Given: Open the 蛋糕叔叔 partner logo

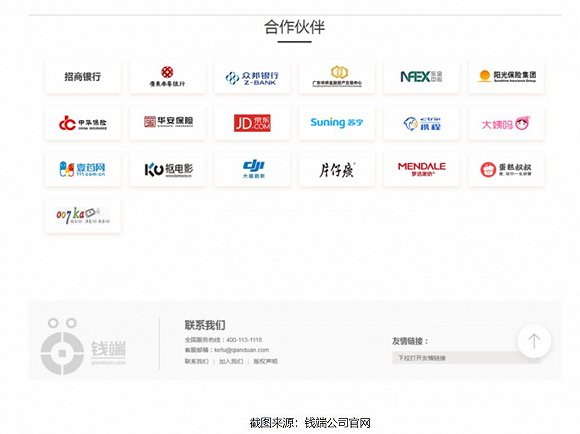Looking at the screenshot, I should click(506, 169).
